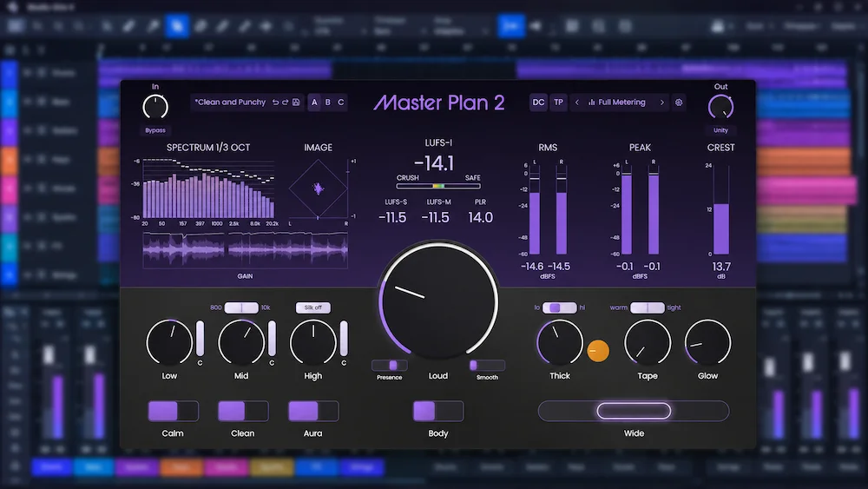This screenshot has height=489, width=868.
Task: Go to previous metering view with left chevron
Action: pyautogui.click(x=577, y=102)
